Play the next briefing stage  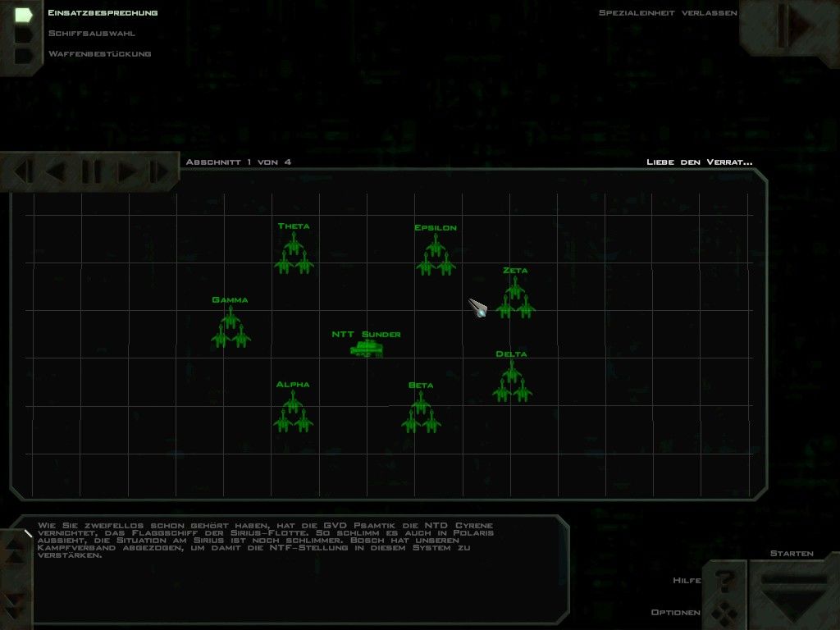[x=127, y=171]
